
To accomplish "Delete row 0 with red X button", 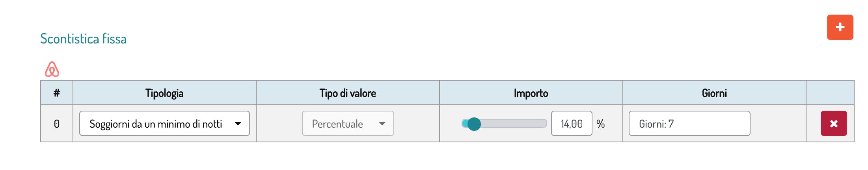I will 833,124.
